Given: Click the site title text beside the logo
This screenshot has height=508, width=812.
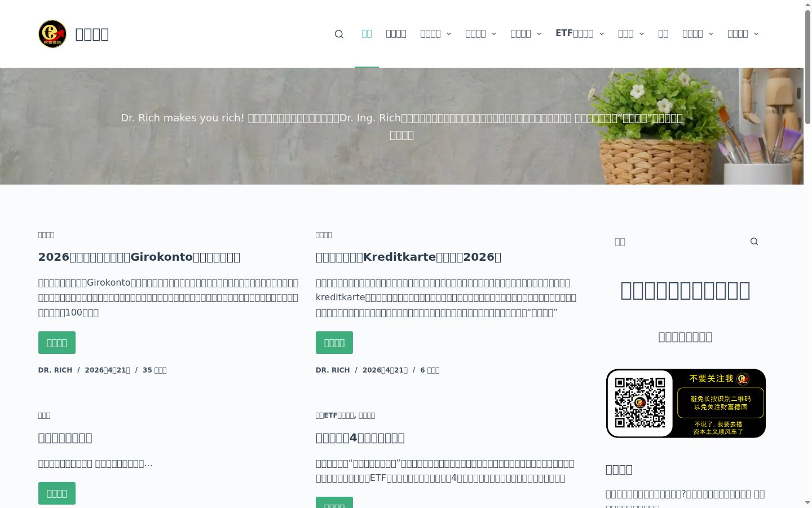Looking at the screenshot, I should click(92, 34).
